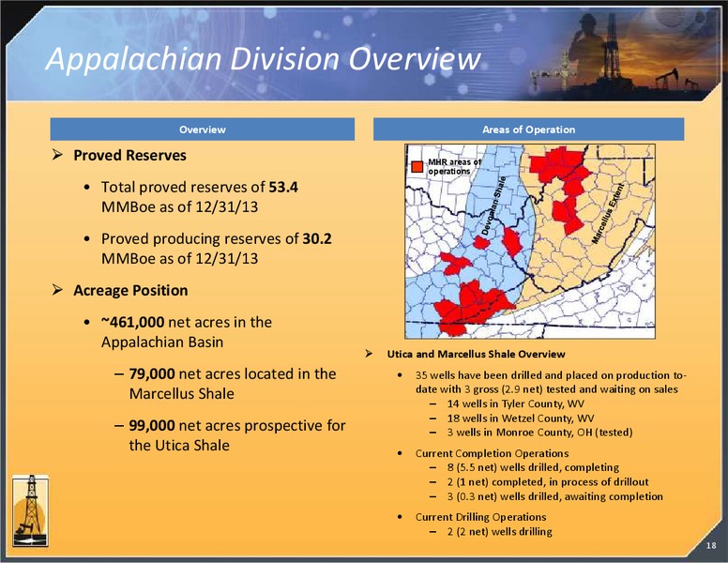Click the 30.2 proved producing figure
The image size is (728, 563).
pyautogui.click(x=317, y=238)
